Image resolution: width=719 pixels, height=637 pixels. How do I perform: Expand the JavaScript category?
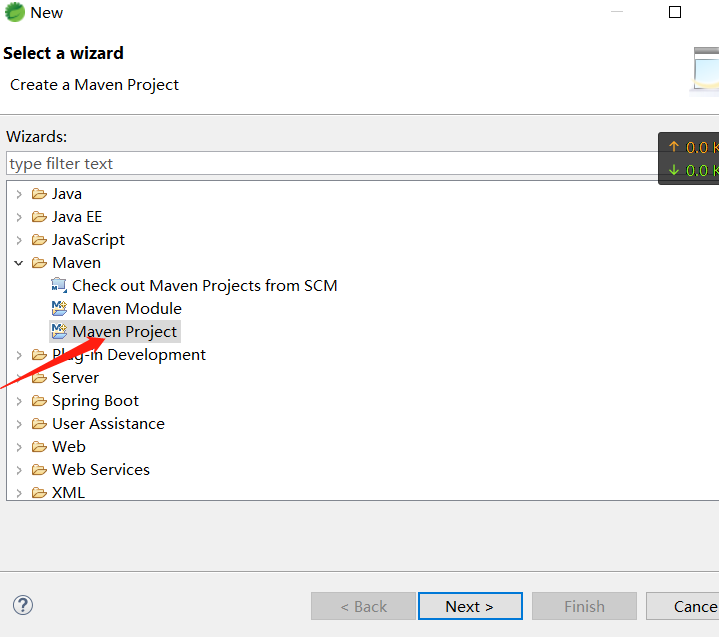19,240
